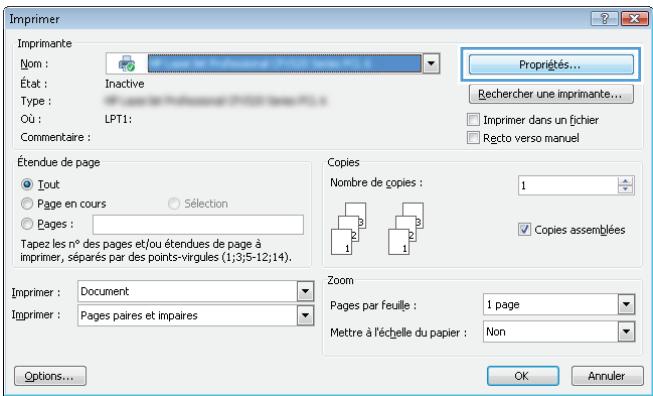Click the Inactive status text
Screen dimensions: 653x396
click(125, 84)
